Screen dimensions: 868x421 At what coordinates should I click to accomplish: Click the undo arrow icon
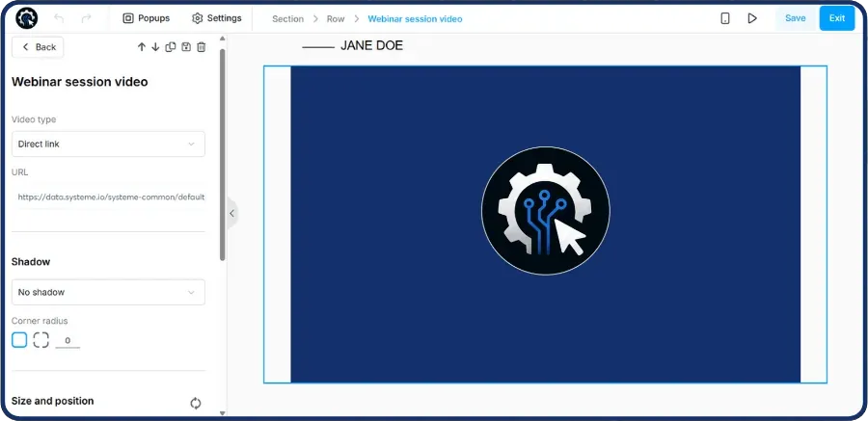coord(59,18)
